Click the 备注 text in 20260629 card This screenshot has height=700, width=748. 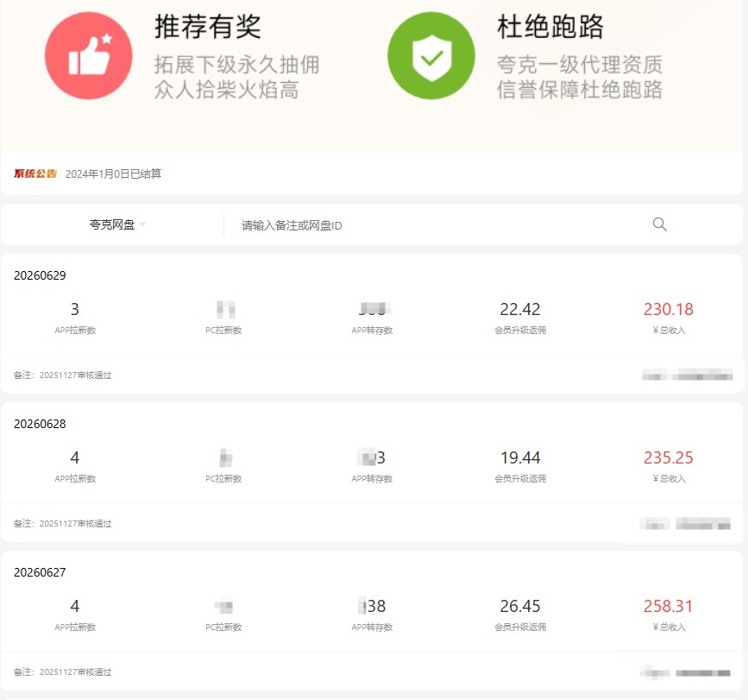pos(62,375)
